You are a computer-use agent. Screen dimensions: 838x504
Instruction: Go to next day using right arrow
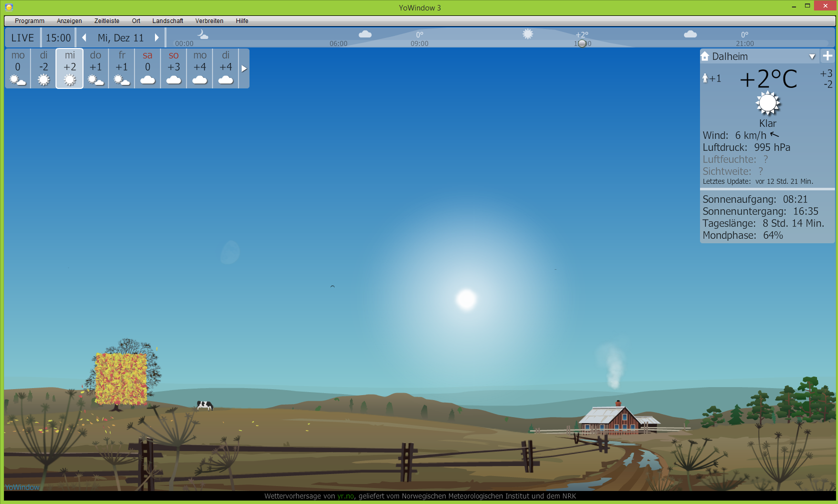point(156,38)
